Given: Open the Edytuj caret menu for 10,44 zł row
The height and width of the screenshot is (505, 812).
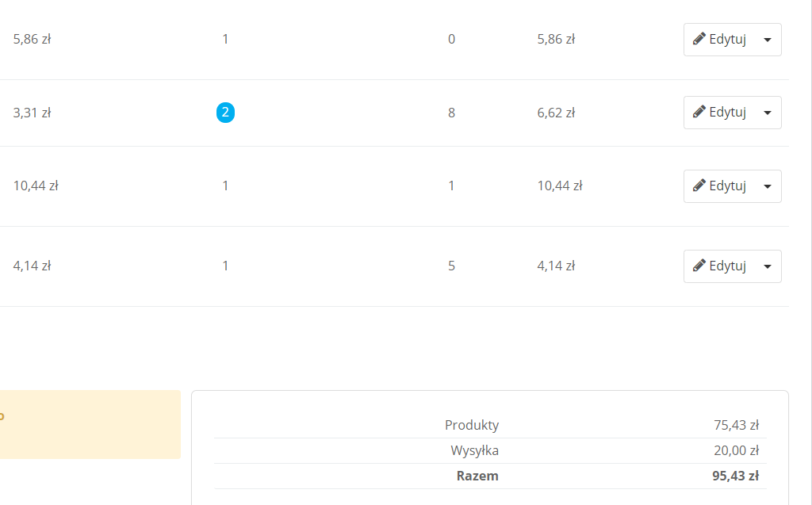Looking at the screenshot, I should pyautogui.click(x=767, y=186).
